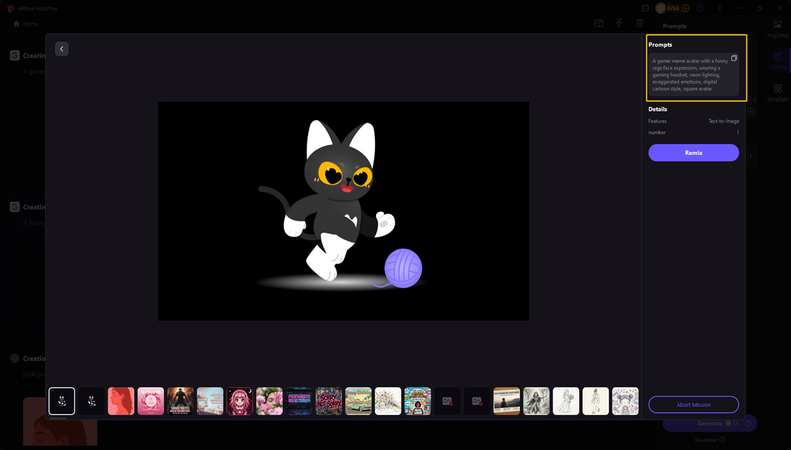Open the red woman profile silhouette thumbnail
The width and height of the screenshot is (791, 450).
point(121,401)
